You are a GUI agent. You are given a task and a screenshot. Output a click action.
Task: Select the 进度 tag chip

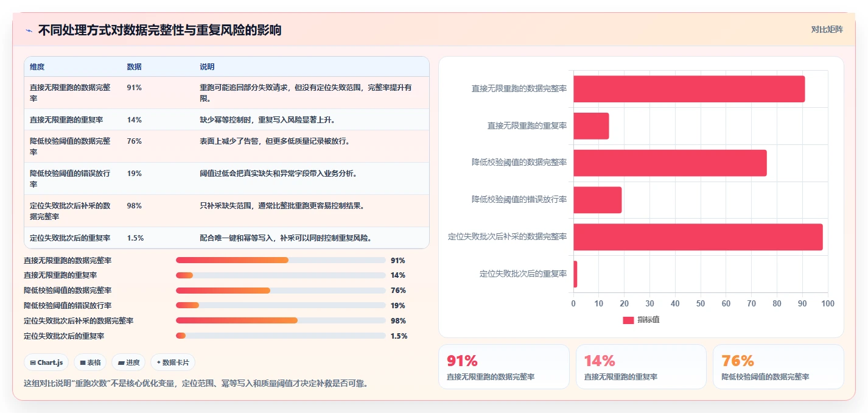[128, 362]
